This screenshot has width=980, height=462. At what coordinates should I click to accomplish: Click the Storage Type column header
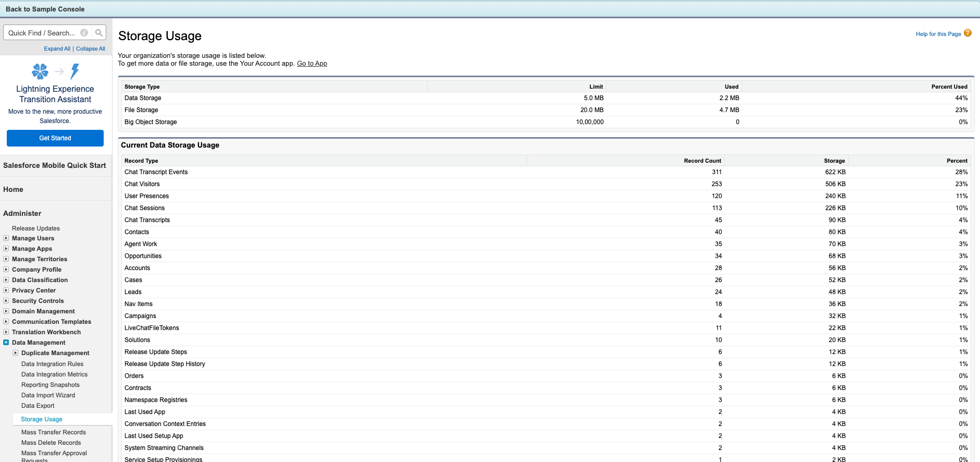(142, 87)
